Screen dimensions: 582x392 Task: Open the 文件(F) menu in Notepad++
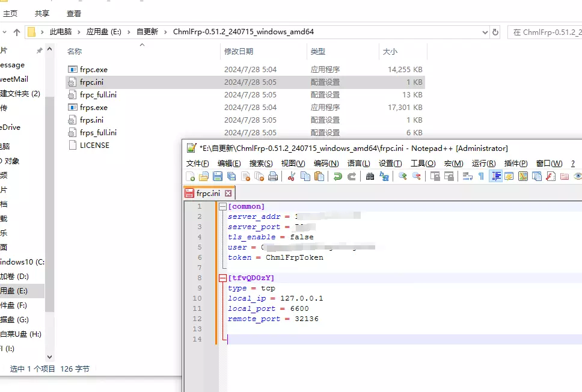(x=197, y=164)
